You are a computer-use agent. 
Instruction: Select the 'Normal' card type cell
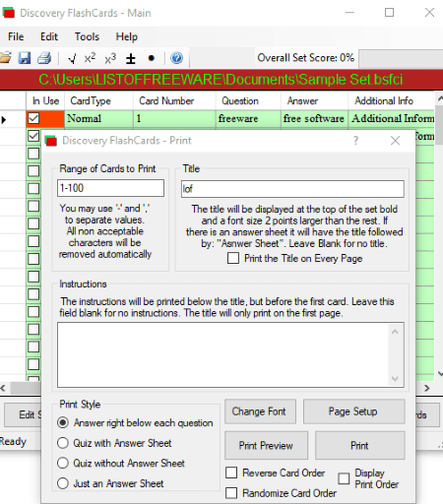point(99,118)
